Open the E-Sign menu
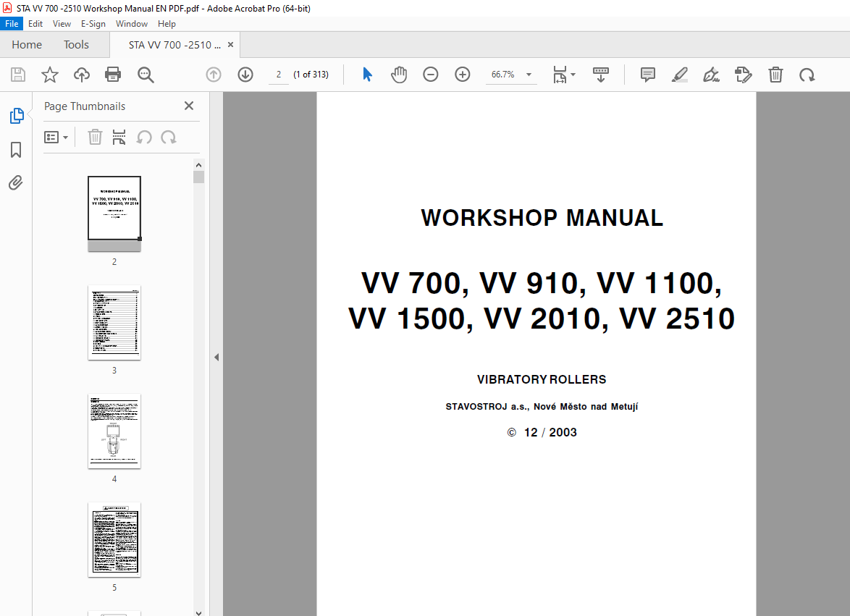Image resolution: width=850 pixels, height=616 pixels. (x=93, y=24)
